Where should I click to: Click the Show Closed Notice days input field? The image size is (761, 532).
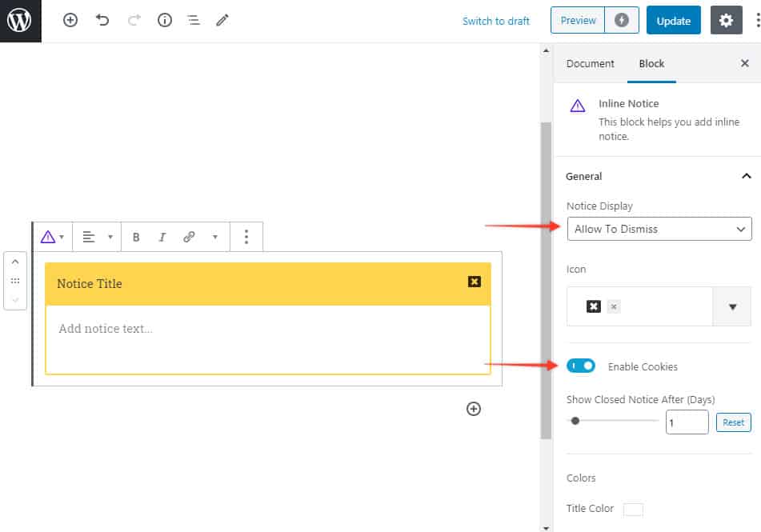click(687, 422)
